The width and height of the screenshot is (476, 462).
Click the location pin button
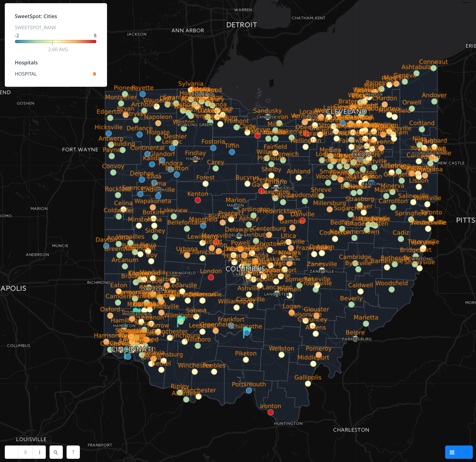(x=466, y=452)
